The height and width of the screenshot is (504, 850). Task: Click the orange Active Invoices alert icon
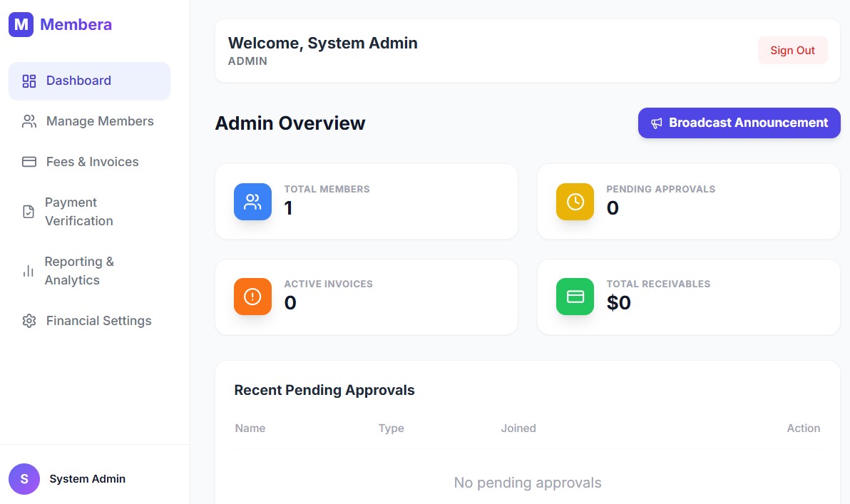pyautogui.click(x=252, y=297)
